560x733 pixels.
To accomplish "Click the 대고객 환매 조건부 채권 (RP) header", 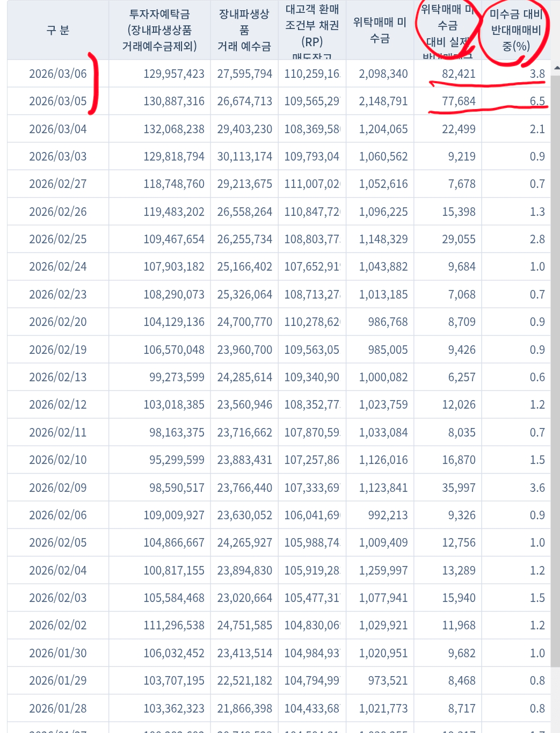I will [x=312, y=30].
